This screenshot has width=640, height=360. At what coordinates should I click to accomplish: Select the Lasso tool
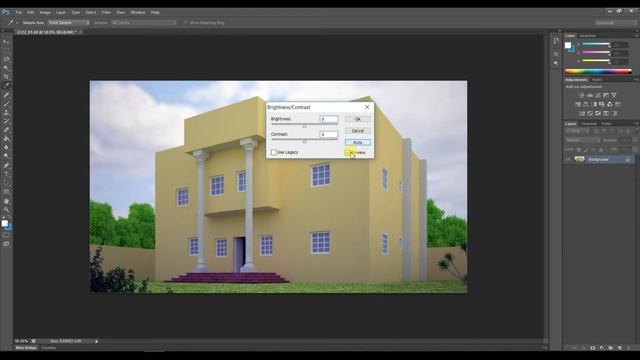(x=6, y=60)
